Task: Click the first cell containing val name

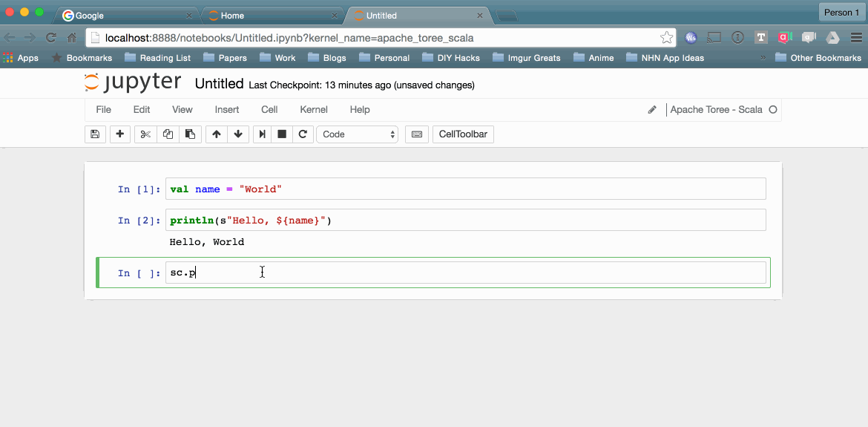Action: [x=465, y=189]
